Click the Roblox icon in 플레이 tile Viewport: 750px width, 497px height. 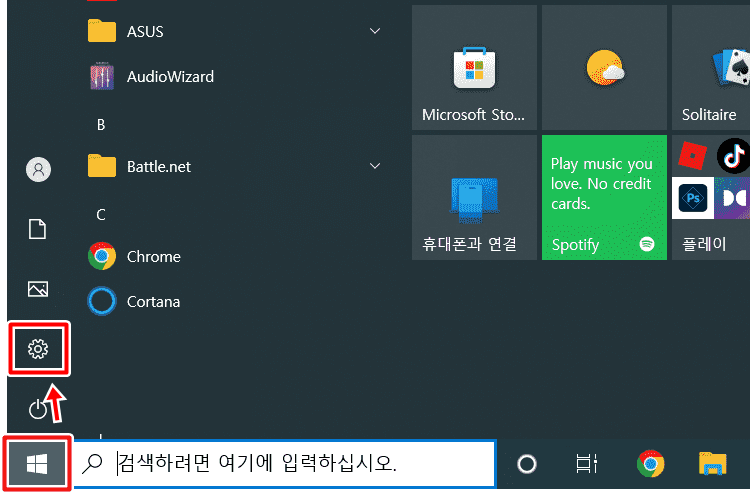692,155
